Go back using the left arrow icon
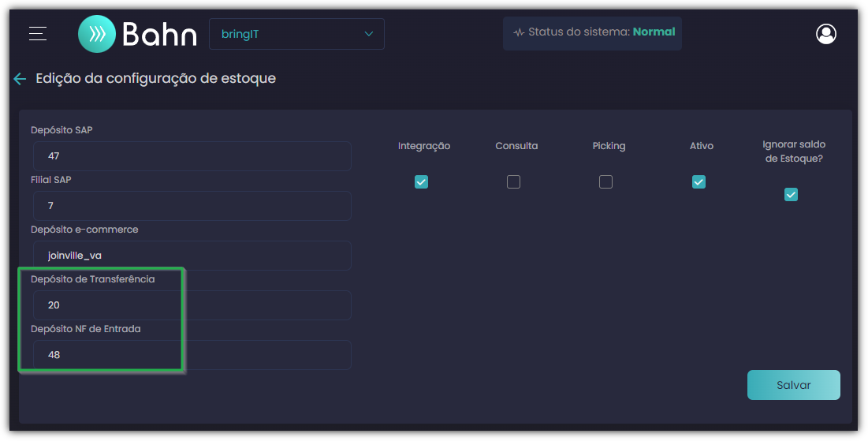This screenshot has width=868, height=441. click(20, 79)
